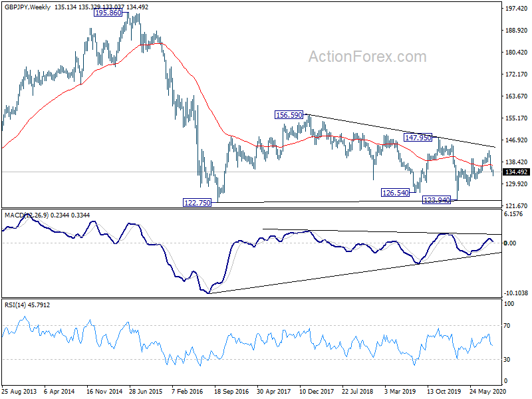Click the MACD axis value -10.1038

tap(516, 293)
